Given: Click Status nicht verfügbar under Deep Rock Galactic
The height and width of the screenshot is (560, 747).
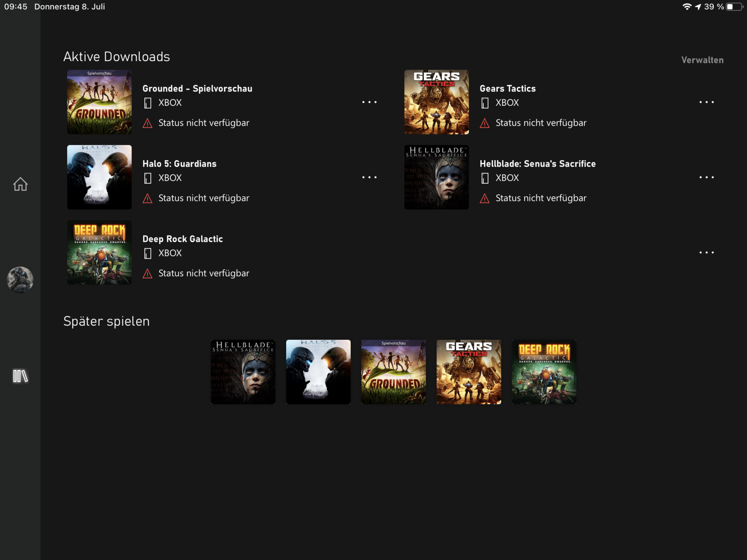Looking at the screenshot, I should point(204,273).
